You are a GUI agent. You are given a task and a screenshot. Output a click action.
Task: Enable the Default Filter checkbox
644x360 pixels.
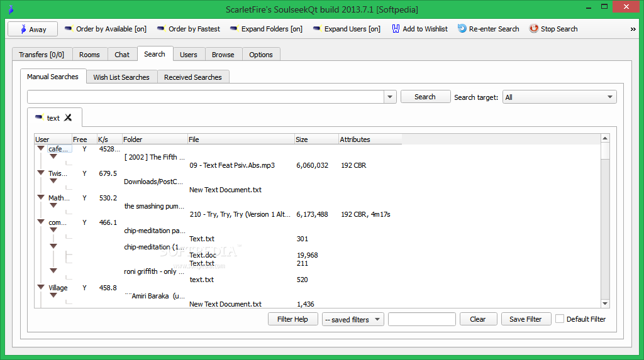[559, 319]
